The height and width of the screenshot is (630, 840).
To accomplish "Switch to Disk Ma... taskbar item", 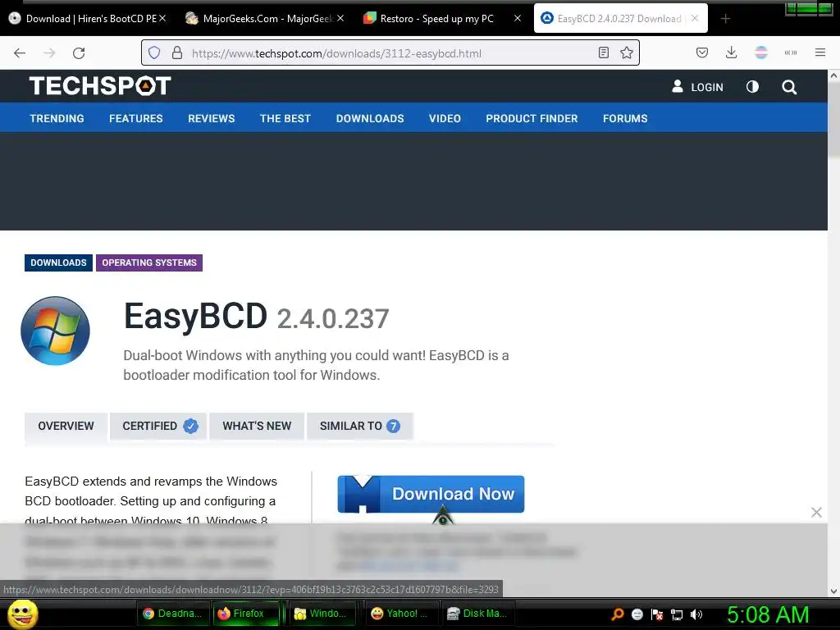I will tap(477, 614).
